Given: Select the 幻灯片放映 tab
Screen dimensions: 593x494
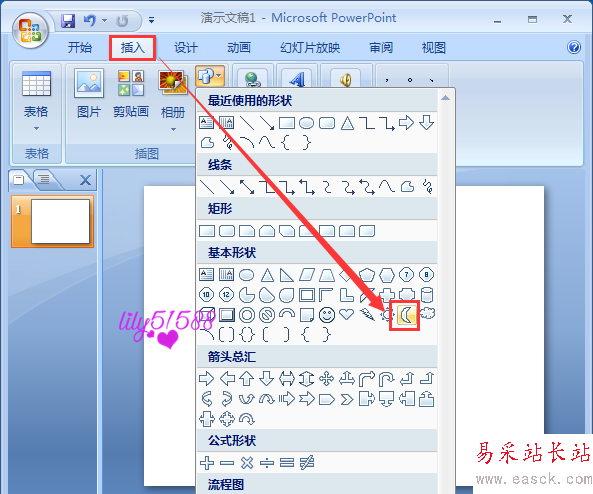Looking at the screenshot, I should coord(310,48).
